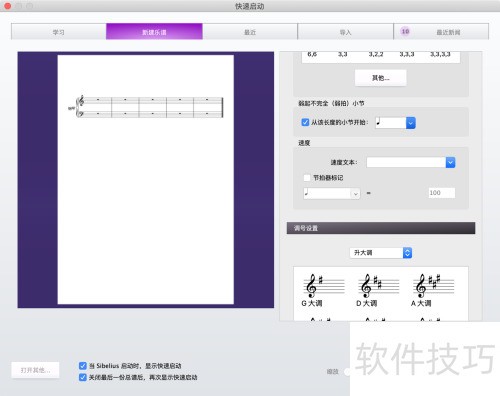Open the metronome note value dropdown
Image resolution: width=500 pixels, height=396 pixels.
point(332,193)
